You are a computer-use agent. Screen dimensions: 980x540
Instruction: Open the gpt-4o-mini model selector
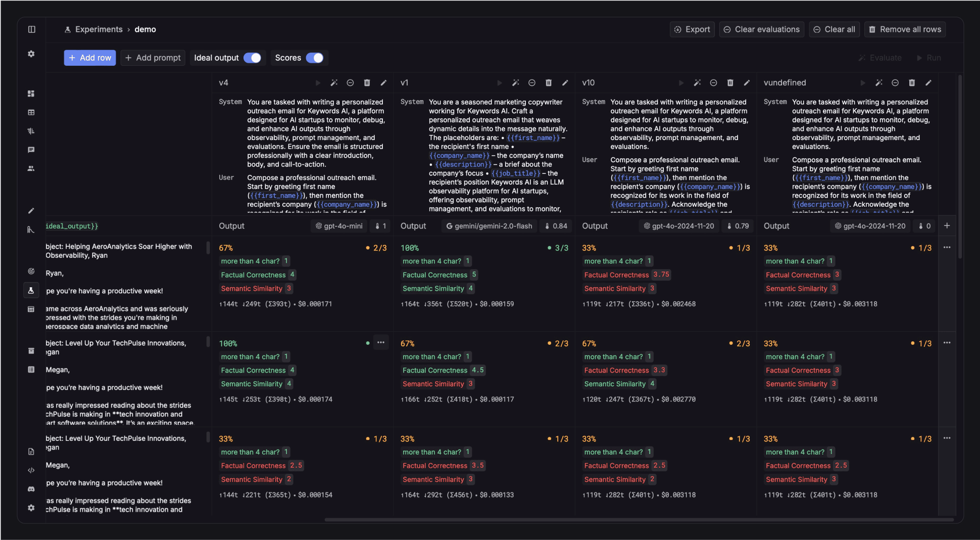339,226
